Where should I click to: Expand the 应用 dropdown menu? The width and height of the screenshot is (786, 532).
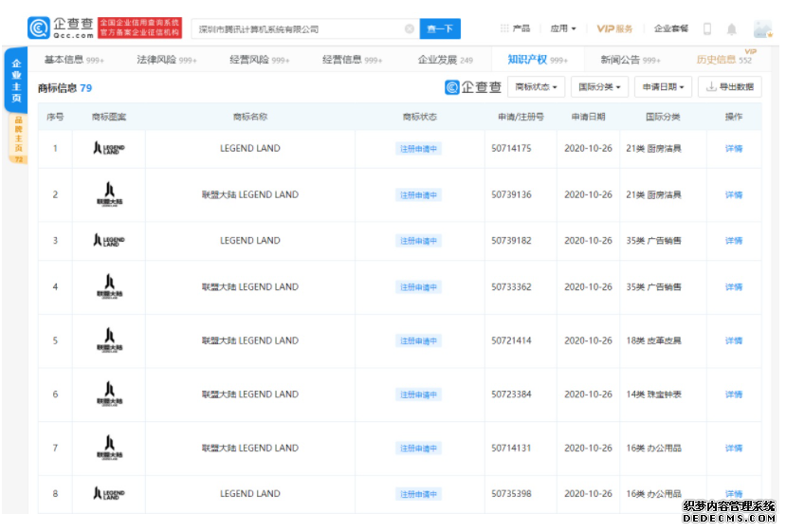[563, 28]
